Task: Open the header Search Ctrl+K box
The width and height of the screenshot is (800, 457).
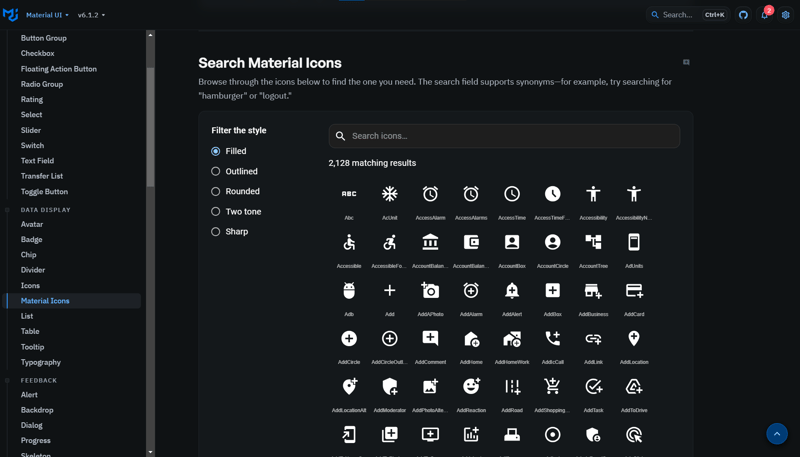Action: (x=688, y=15)
